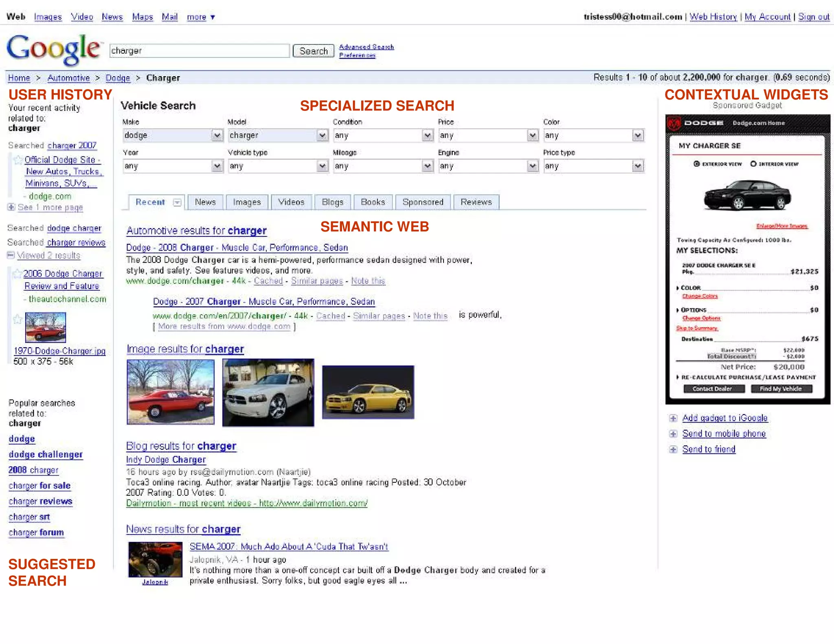Open the 'more' dropdown in top navigation
Viewport: 834px width, 644px height.
(x=201, y=17)
